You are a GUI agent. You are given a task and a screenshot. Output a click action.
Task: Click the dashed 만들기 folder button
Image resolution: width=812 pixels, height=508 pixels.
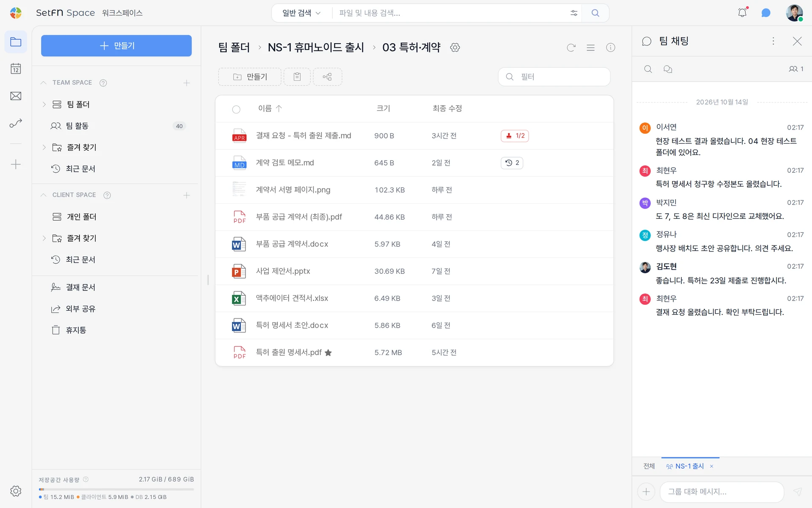250,77
